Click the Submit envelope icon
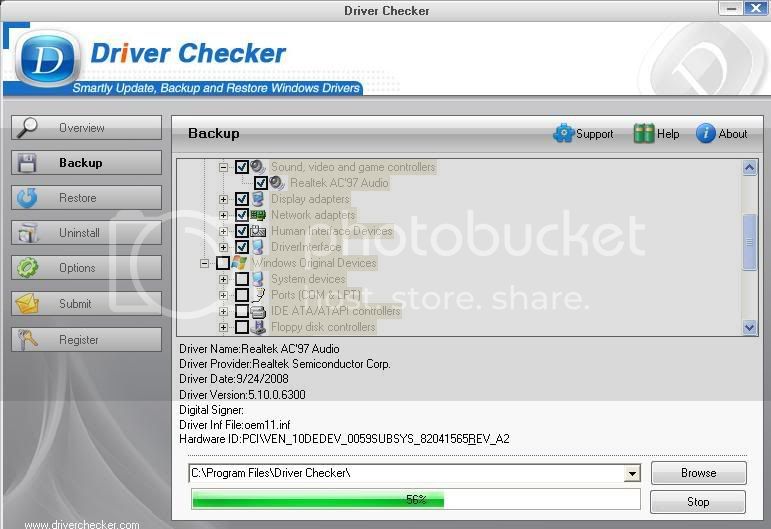This screenshot has width=771, height=529. (27, 303)
